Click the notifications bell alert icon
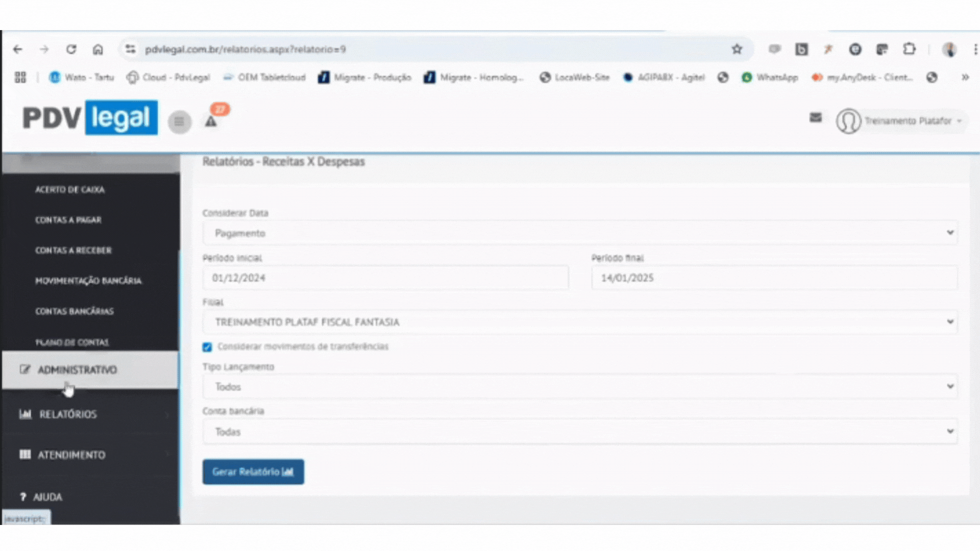The image size is (980, 551). (x=211, y=121)
